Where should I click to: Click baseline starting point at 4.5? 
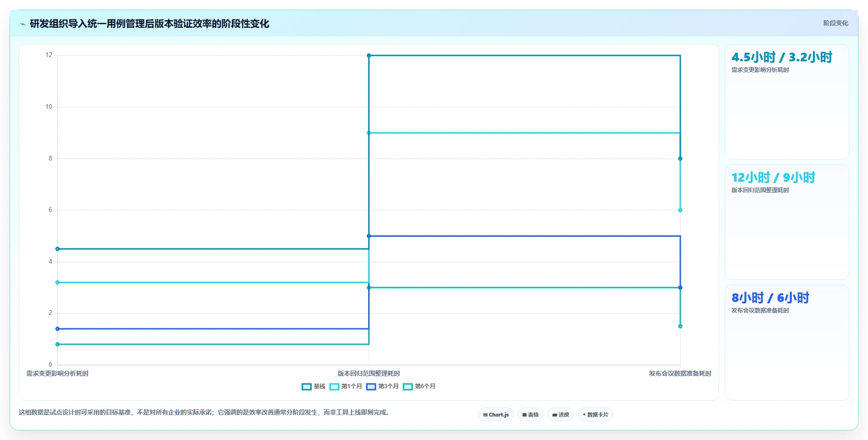point(57,249)
